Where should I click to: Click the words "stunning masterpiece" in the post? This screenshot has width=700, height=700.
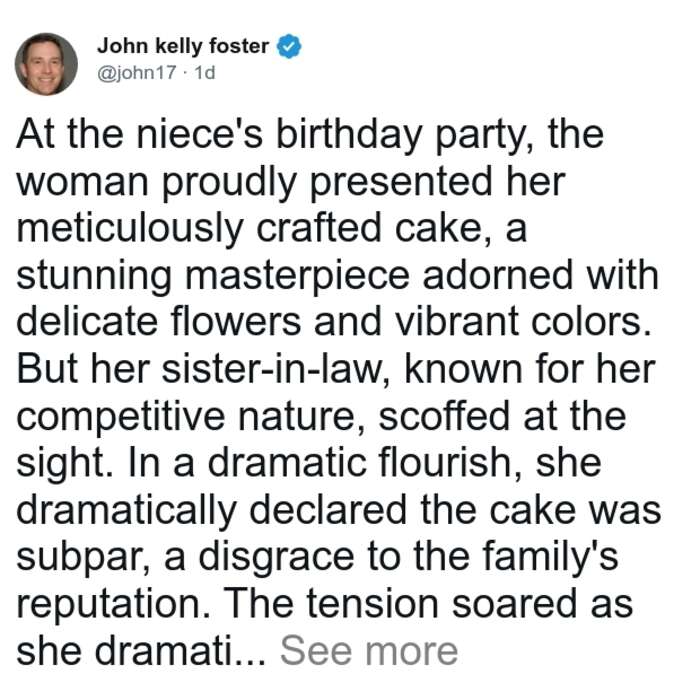coord(213,276)
